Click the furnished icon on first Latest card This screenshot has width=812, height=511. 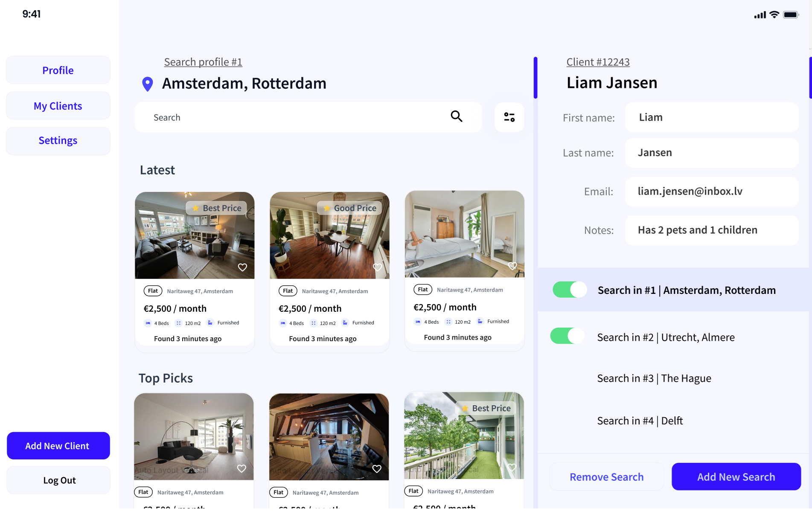click(210, 322)
